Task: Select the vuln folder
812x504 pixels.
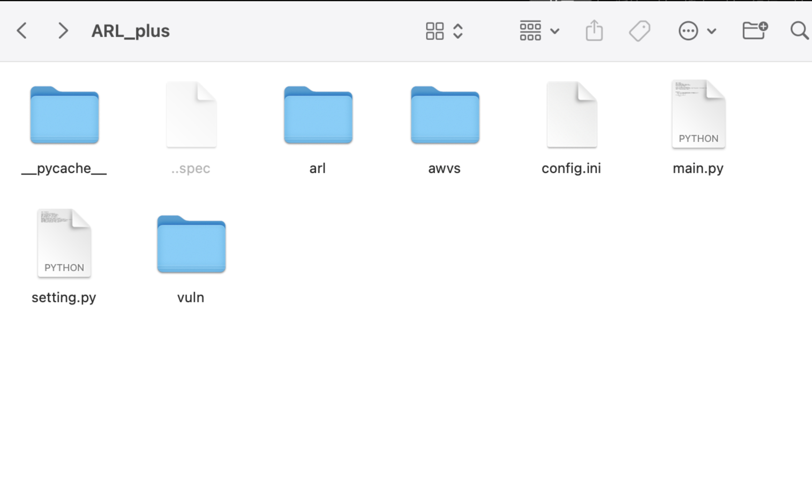Action: (191, 244)
